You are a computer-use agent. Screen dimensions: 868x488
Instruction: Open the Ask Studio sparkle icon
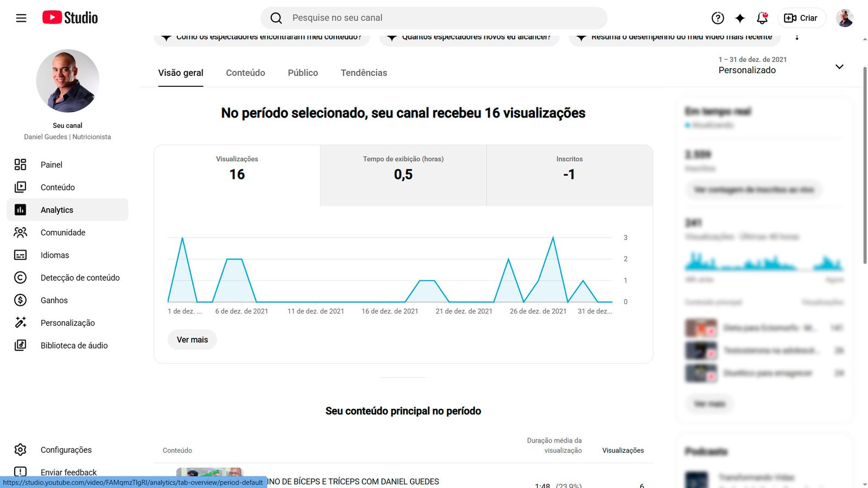tap(740, 18)
